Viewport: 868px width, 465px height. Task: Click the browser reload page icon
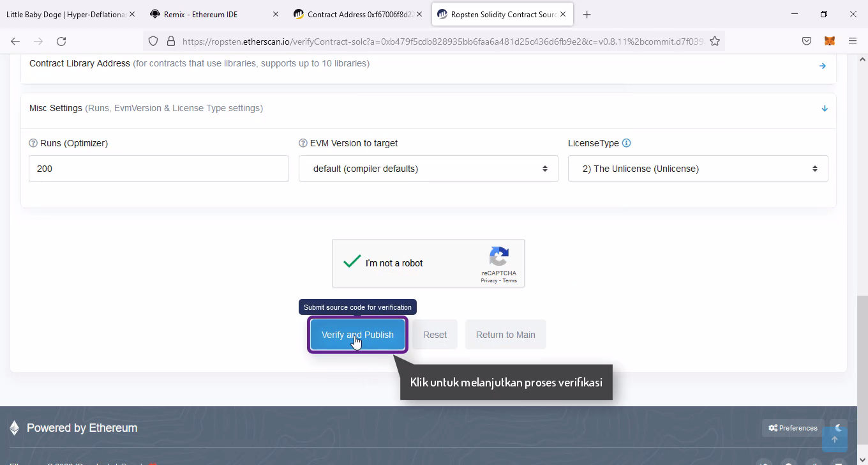pyautogui.click(x=61, y=41)
